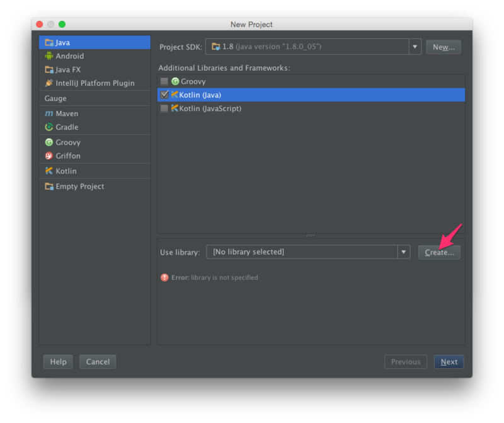Click the Kotlin (Java) framework icon
The height and width of the screenshot is (423, 504).
tap(175, 95)
